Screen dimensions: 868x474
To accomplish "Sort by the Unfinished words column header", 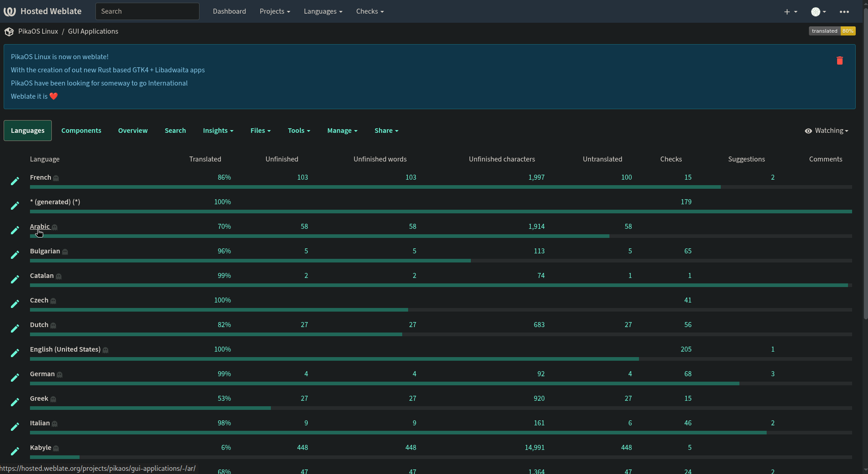I will [380, 159].
